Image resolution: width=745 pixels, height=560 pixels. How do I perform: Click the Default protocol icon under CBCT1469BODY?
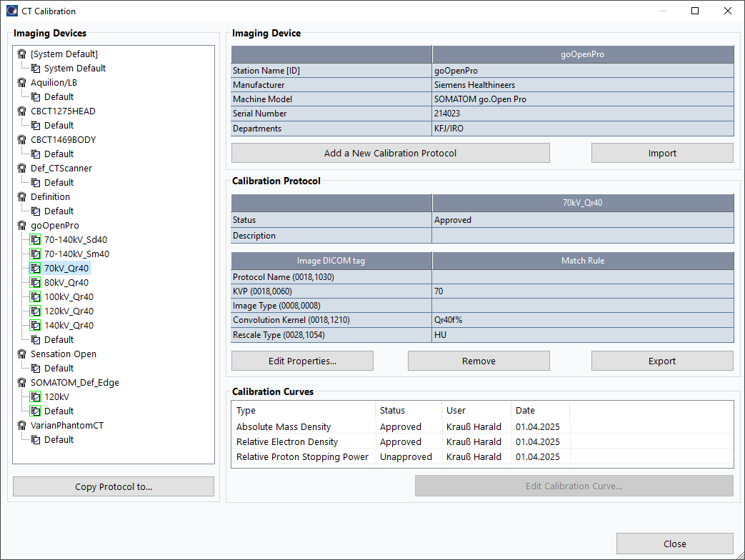pyautogui.click(x=36, y=154)
